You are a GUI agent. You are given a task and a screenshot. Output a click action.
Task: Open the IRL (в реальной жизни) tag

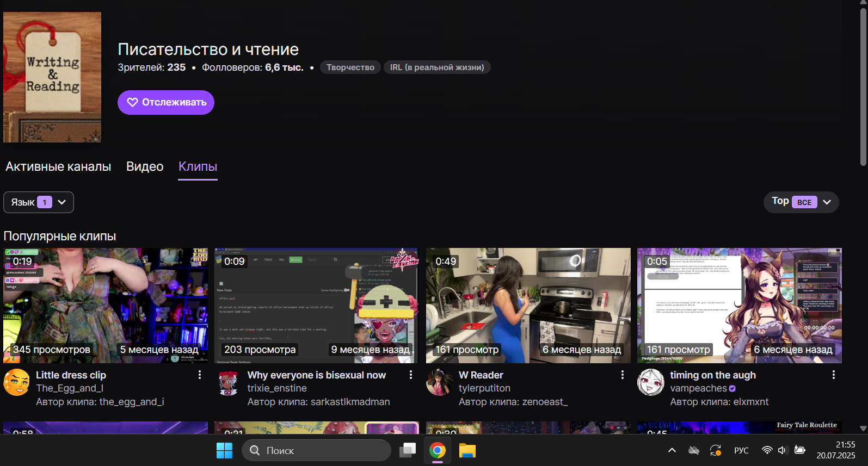pyautogui.click(x=437, y=67)
